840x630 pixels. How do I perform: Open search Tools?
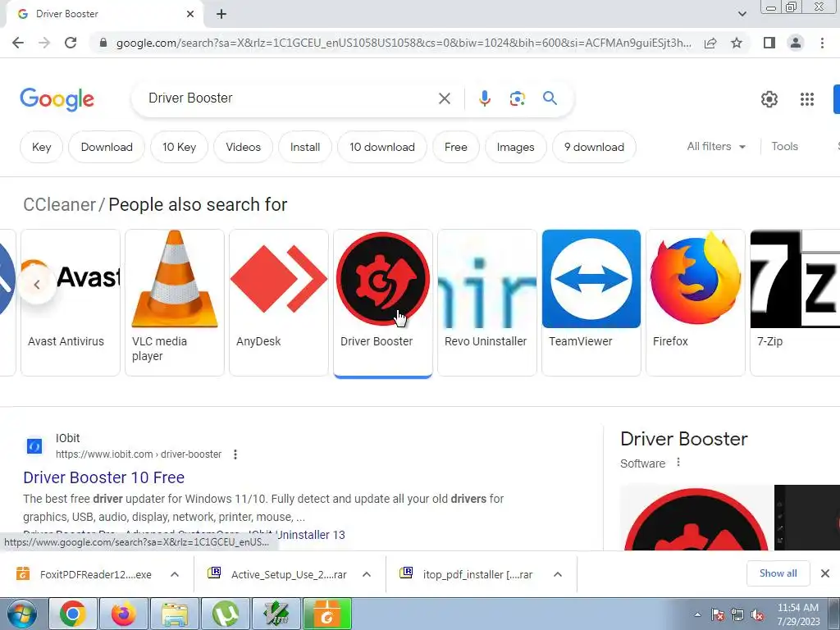click(784, 146)
